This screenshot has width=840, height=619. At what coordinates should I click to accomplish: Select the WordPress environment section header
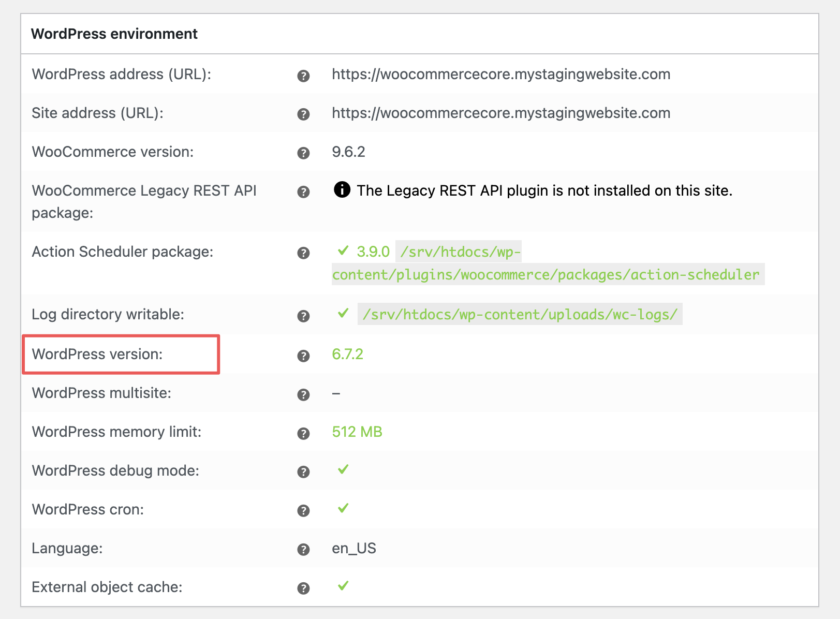pos(114,34)
